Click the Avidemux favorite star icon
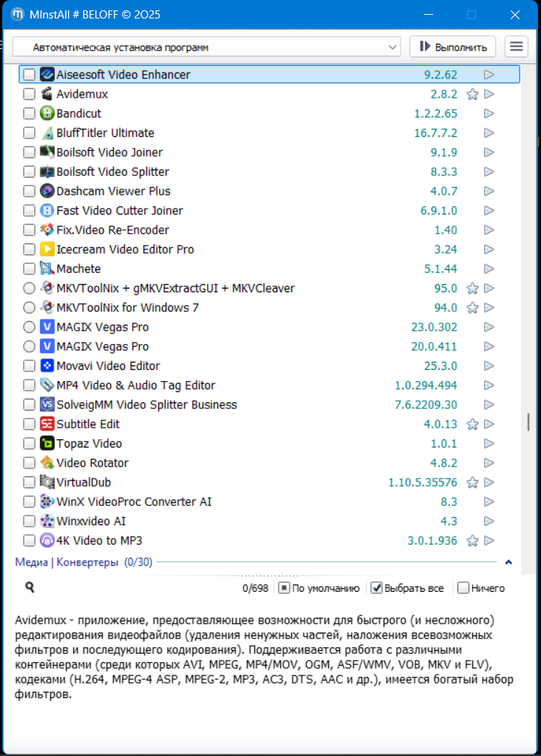This screenshot has width=541, height=756. click(472, 94)
